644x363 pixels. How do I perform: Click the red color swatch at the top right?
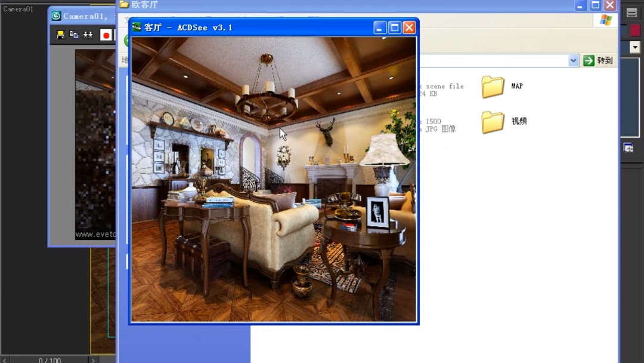(634, 30)
